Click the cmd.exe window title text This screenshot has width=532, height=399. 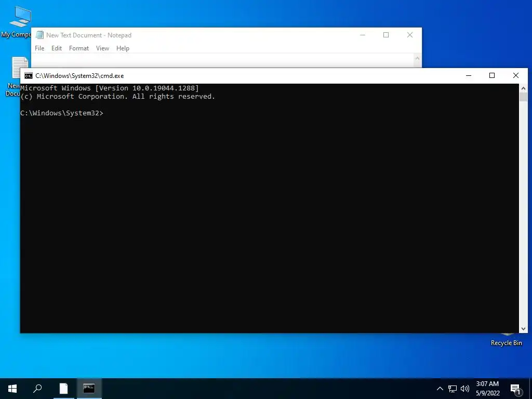tap(79, 76)
